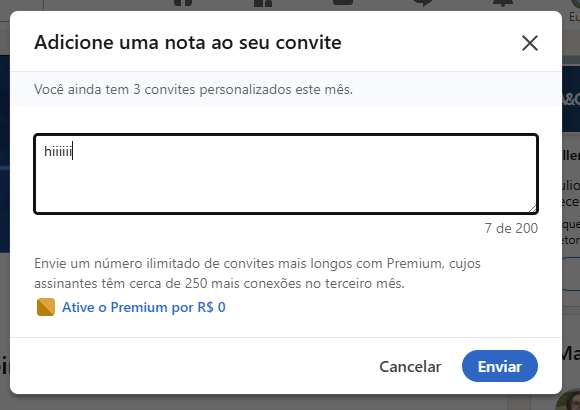Grab the text box resize handle corner
The height and width of the screenshot is (410, 580).
tap(533, 209)
